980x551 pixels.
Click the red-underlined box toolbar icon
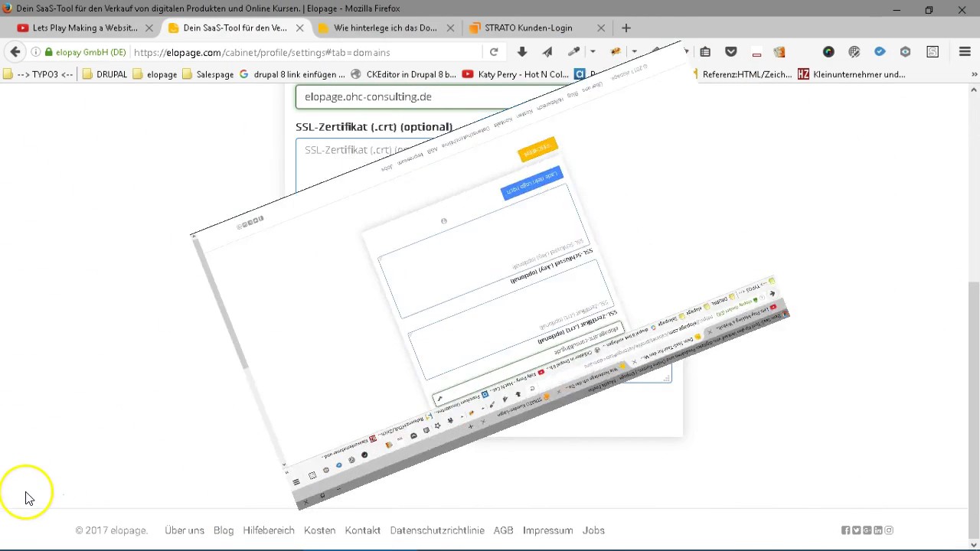[756, 52]
